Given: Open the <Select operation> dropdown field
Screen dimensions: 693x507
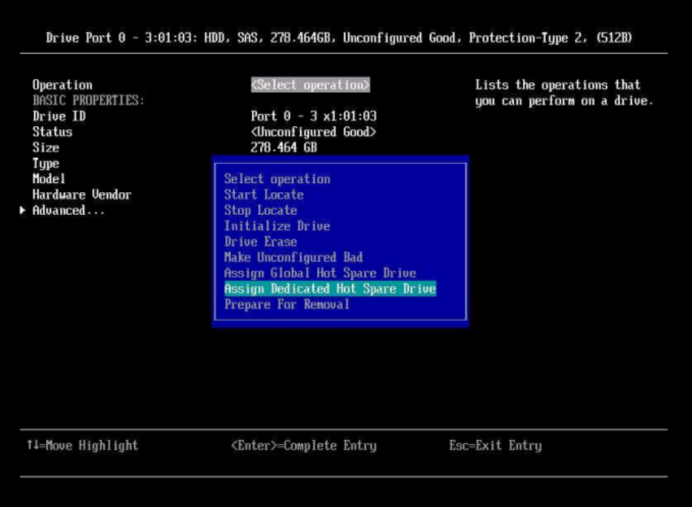Looking at the screenshot, I should (x=310, y=85).
